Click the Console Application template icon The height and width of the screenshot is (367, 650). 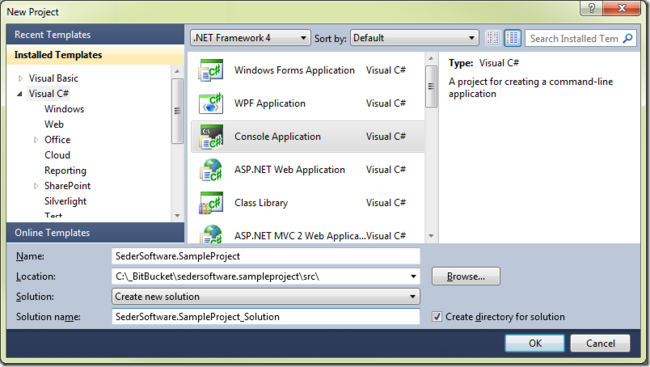(x=211, y=136)
